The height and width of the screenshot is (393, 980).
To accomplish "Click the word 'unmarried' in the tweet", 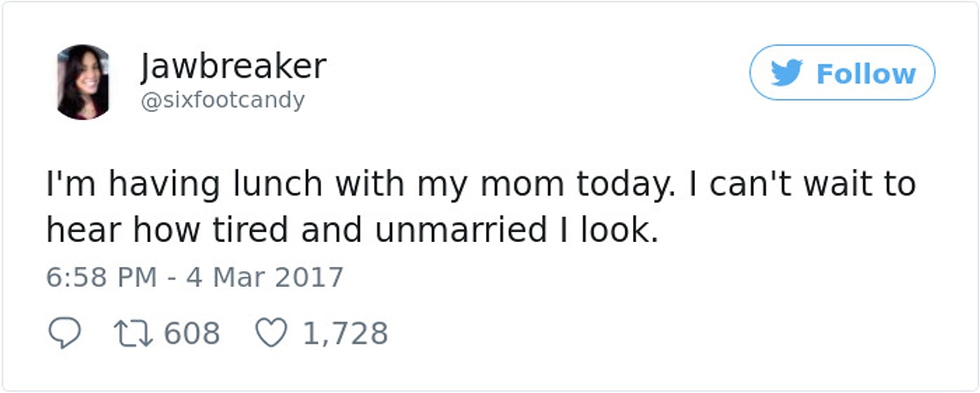I will click(461, 231).
